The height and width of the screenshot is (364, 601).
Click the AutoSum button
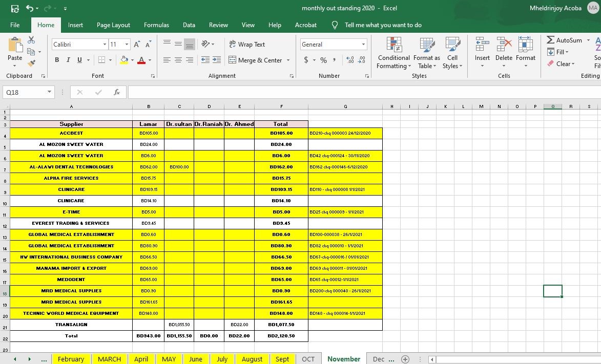[565, 40]
